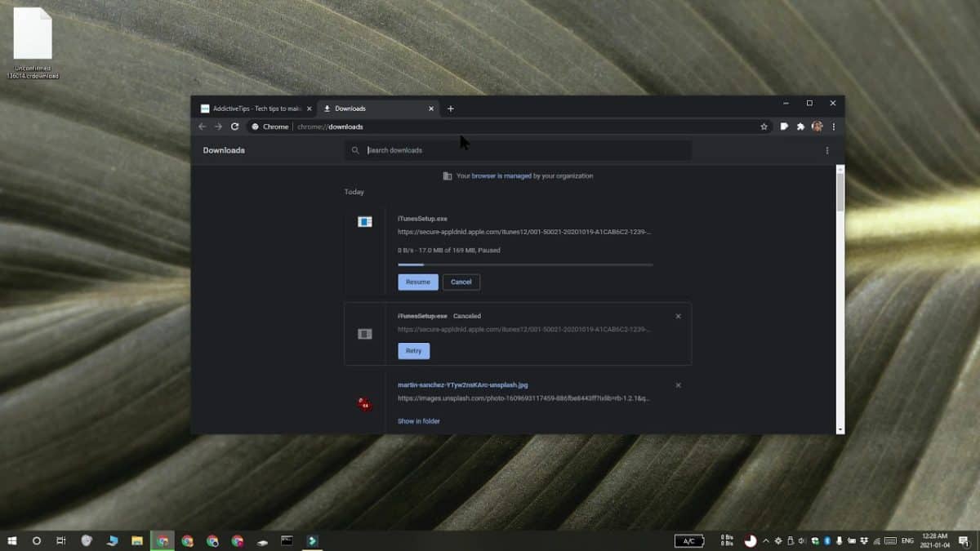Open File Explorer from the taskbar

pos(137,540)
